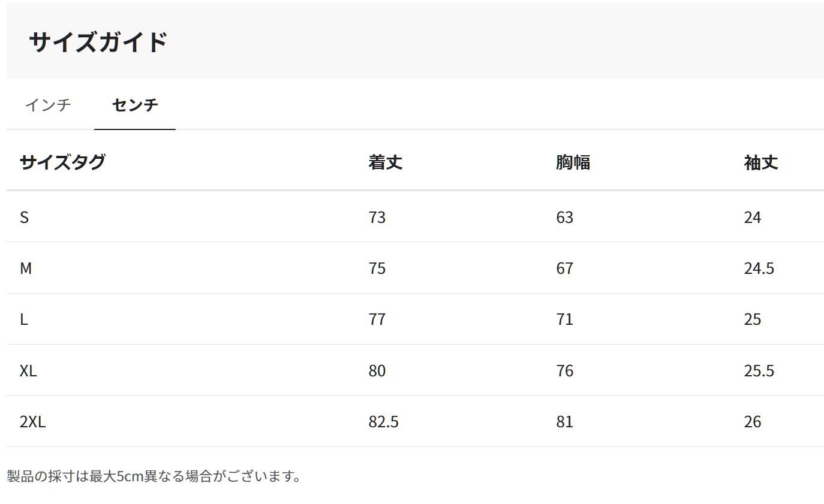
Task: Select the L size row label
Action: [x=24, y=319]
